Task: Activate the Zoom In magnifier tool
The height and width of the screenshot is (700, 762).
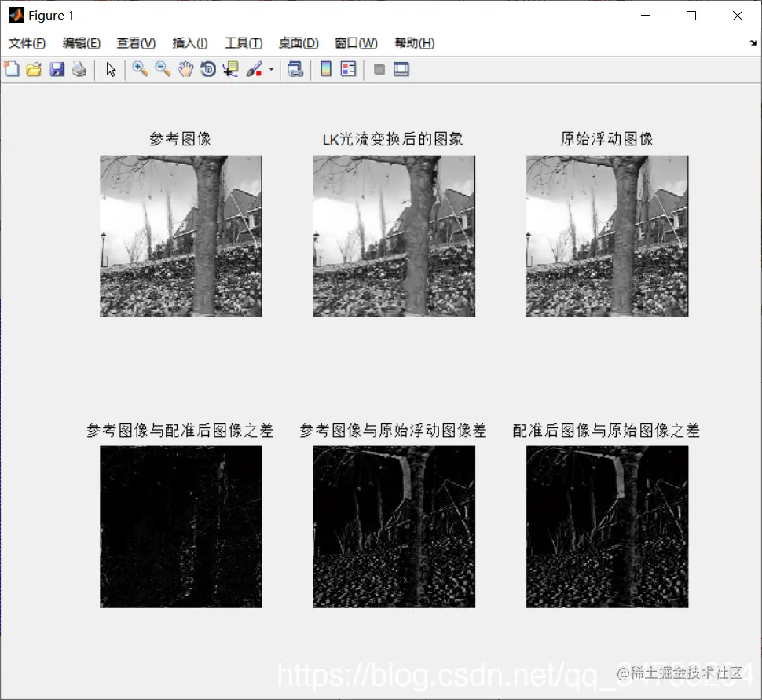Action: click(x=141, y=69)
